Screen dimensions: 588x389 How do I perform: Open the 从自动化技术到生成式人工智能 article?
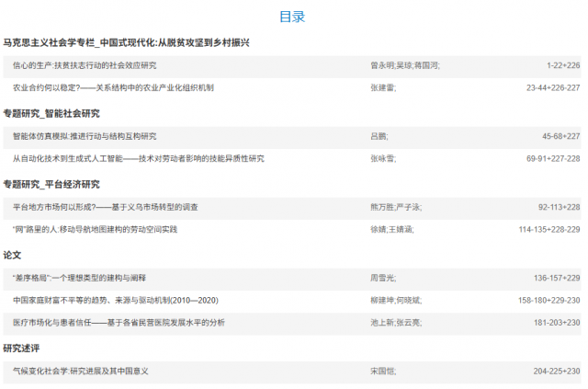(x=138, y=158)
